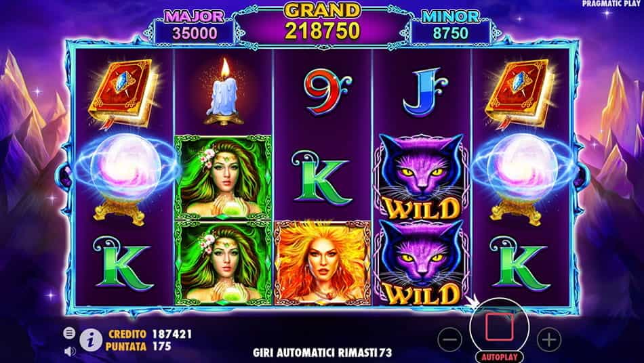The image size is (644, 363).
Task: Click the CREDITO balance value
Action: coord(172,334)
